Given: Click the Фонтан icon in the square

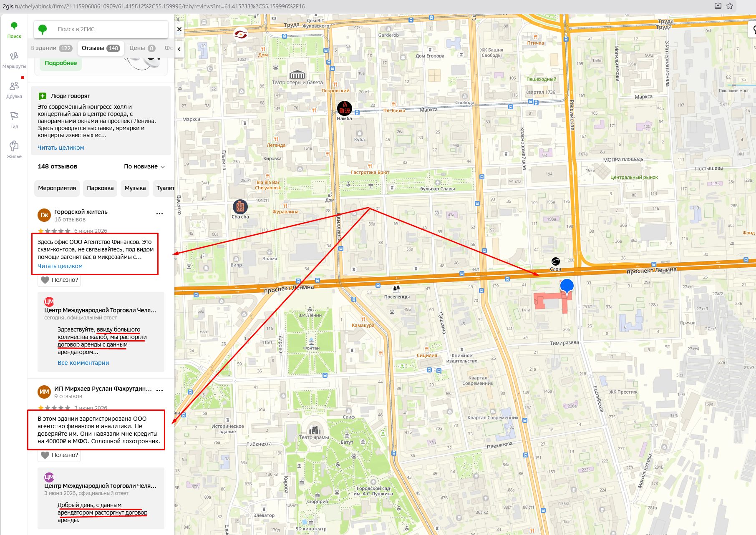Looking at the screenshot, I should (x=312, y=341).
